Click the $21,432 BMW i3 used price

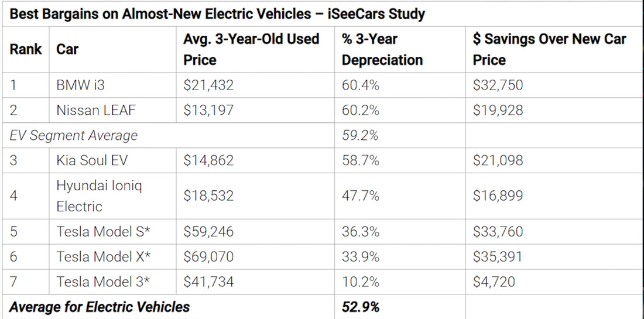[x=208, y=85]
